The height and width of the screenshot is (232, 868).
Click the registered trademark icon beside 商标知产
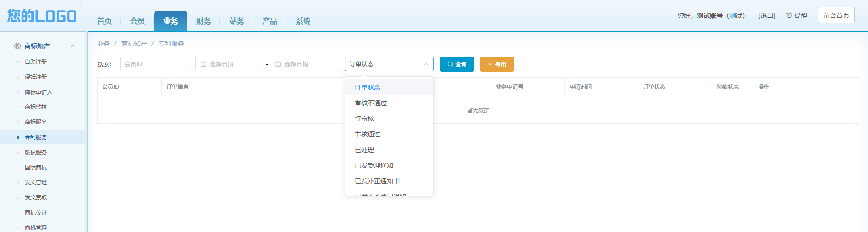[x=17, y=46]
